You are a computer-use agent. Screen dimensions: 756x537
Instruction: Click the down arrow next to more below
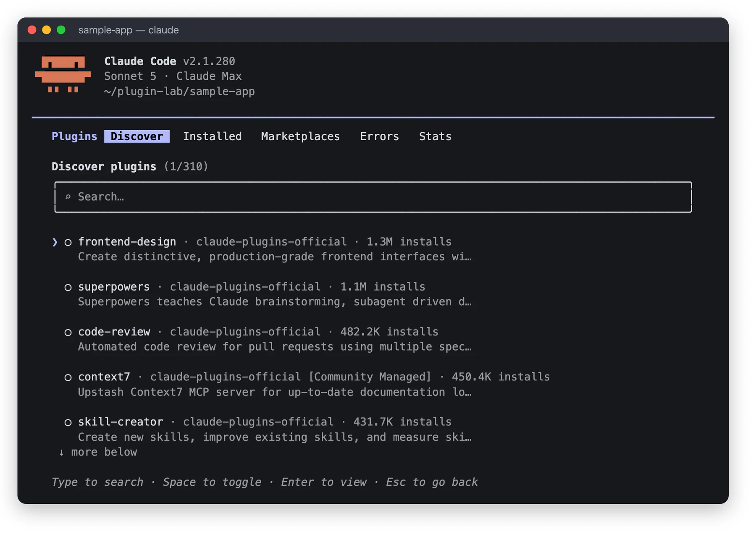point(61,452)
